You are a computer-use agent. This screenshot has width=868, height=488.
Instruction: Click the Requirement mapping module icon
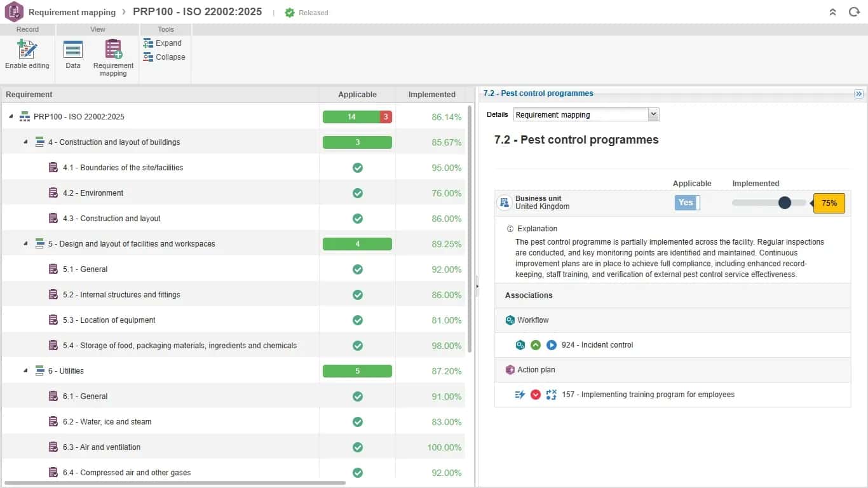(x=14, y=12)
